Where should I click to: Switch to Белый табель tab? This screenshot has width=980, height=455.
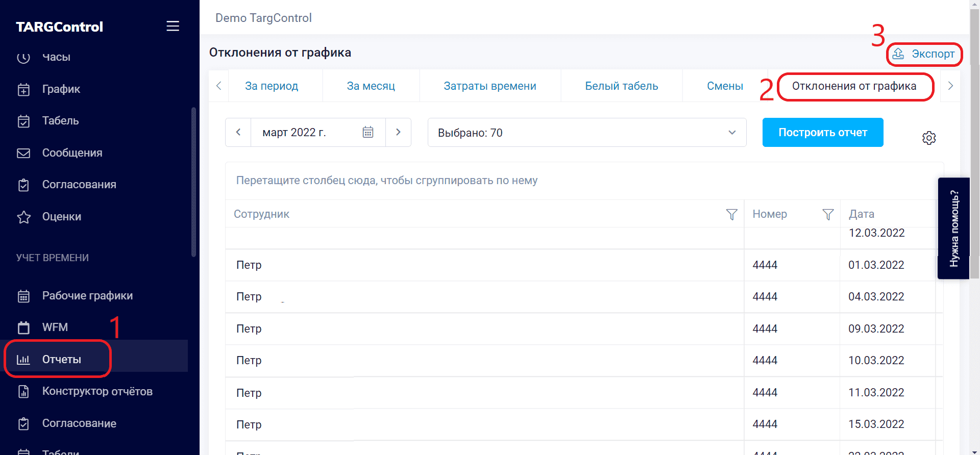tap(621, 86)
